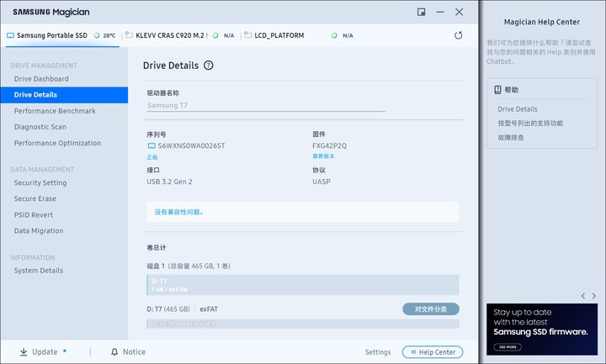Click the protocol value UASP
The width and height of the screenshot is (606, 364).
click(322, 182)
